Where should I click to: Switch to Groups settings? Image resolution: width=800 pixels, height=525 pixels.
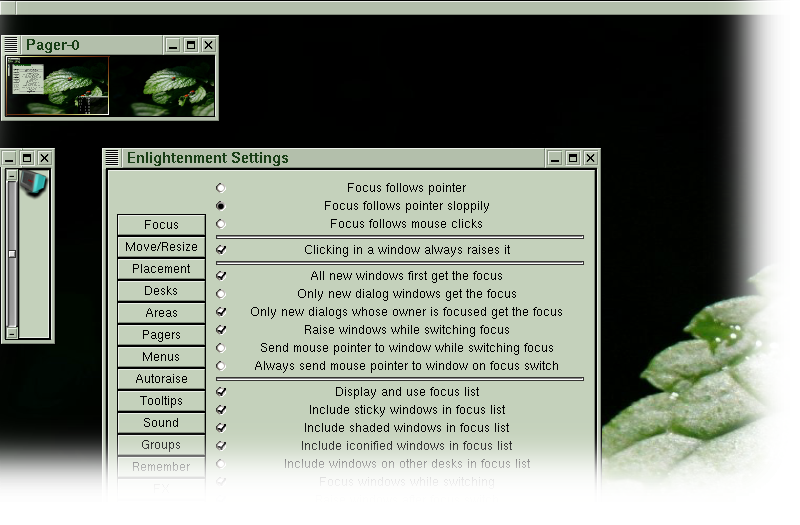click(x=161, y=444)
